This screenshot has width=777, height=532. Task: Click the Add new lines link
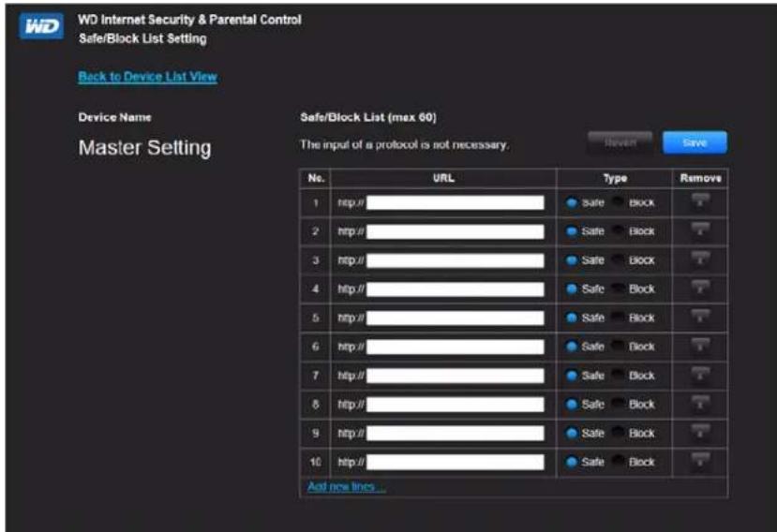pyautogui.click(x=346, y=486)
